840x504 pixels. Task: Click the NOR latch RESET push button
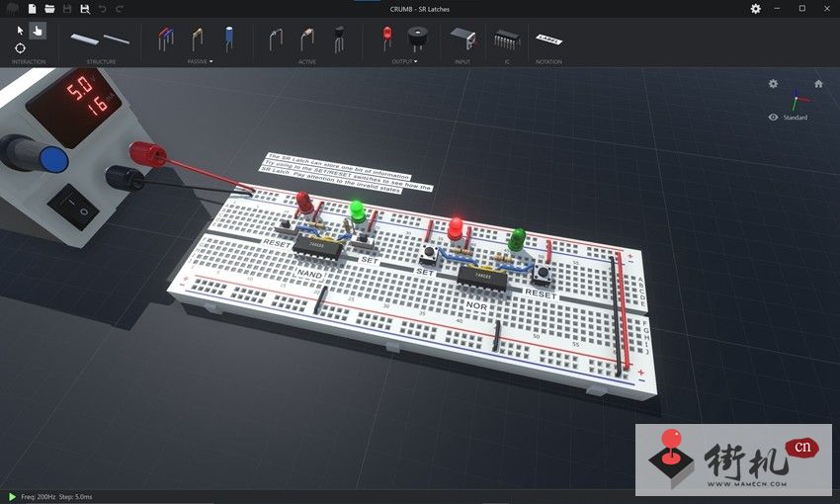coord(543,274)
